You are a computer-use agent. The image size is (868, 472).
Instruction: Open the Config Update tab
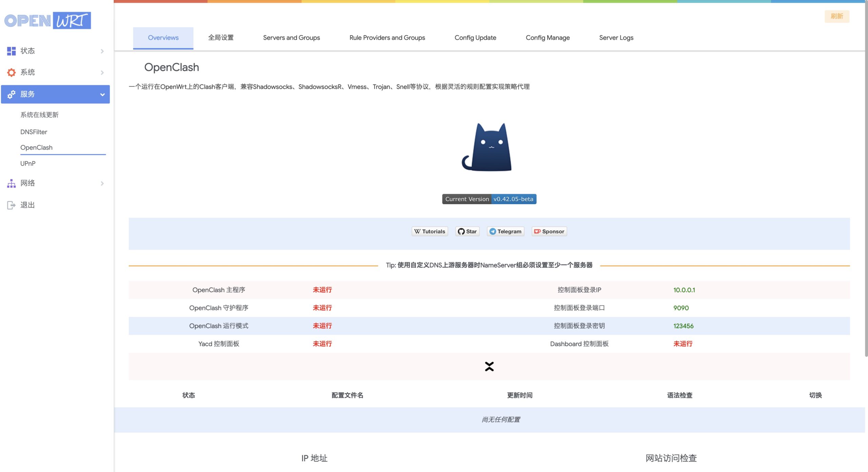(x=475, y=38)
